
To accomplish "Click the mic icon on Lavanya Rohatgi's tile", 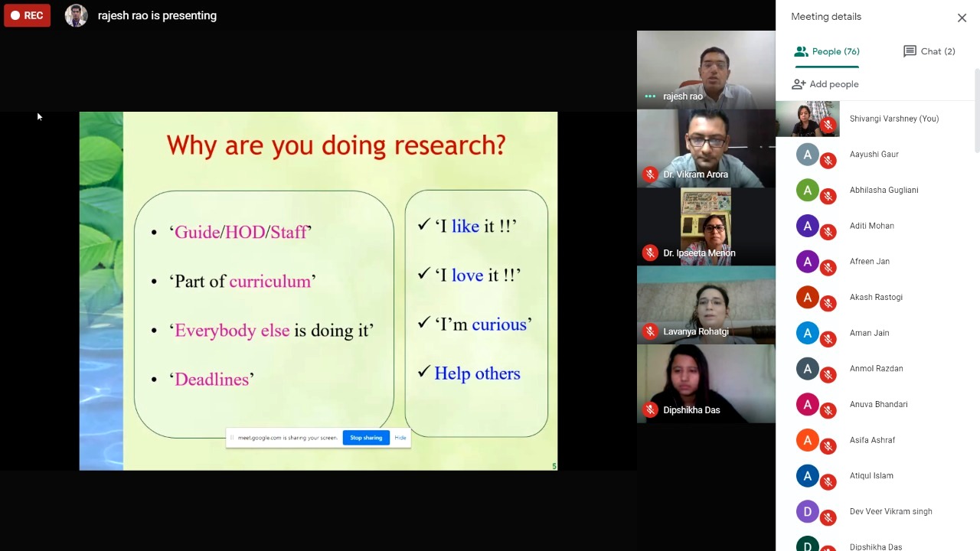I will tap(650, 331).
